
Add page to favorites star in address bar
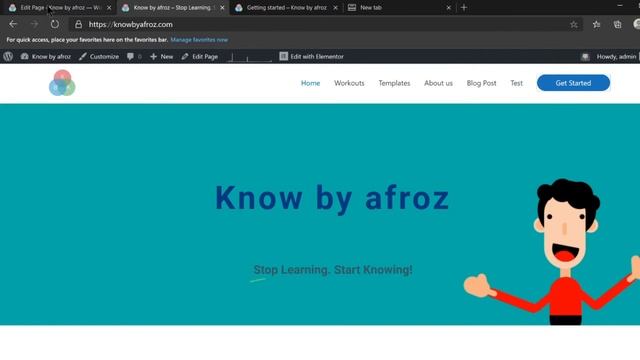574,24
